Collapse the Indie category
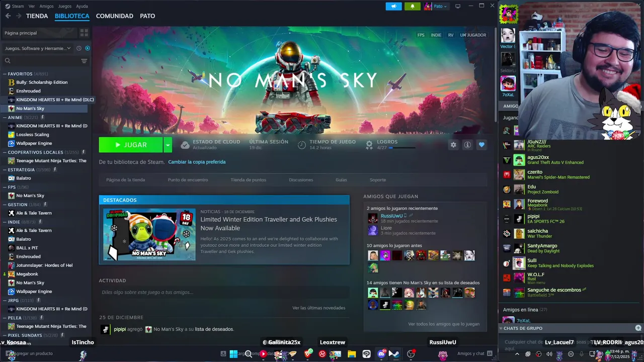This screenshot has width=644, height=362. click(5, 222)
